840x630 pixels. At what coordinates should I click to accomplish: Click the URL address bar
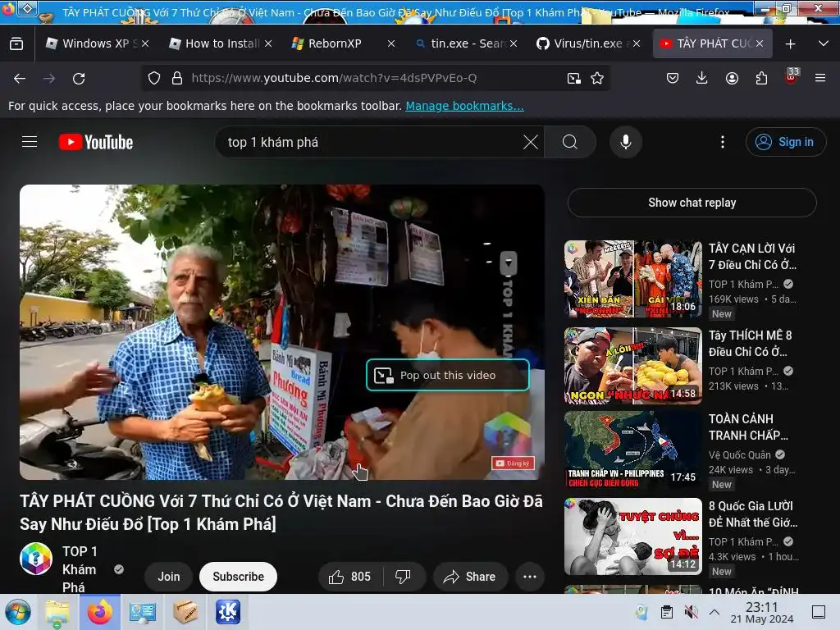(375, 78)
